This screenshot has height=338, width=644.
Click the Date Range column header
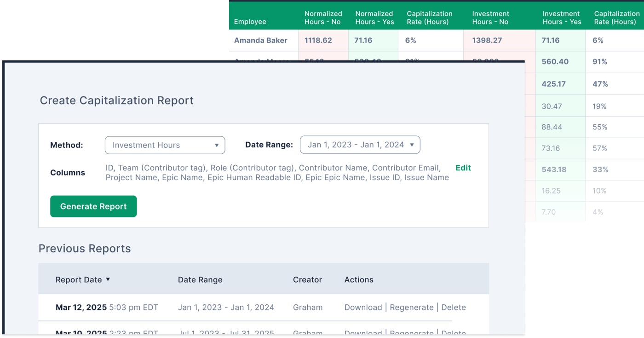pos(200,280)
